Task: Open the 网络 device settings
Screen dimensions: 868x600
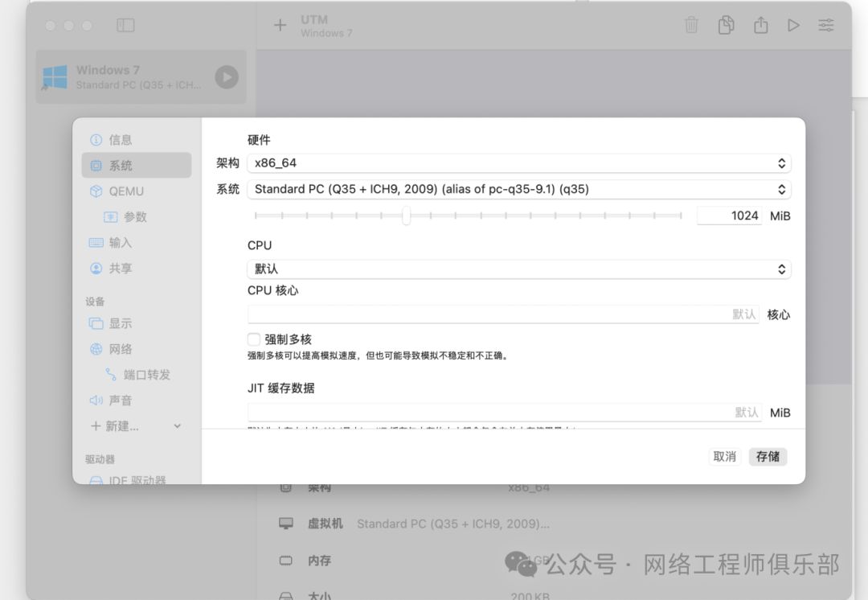Action: 136,349
